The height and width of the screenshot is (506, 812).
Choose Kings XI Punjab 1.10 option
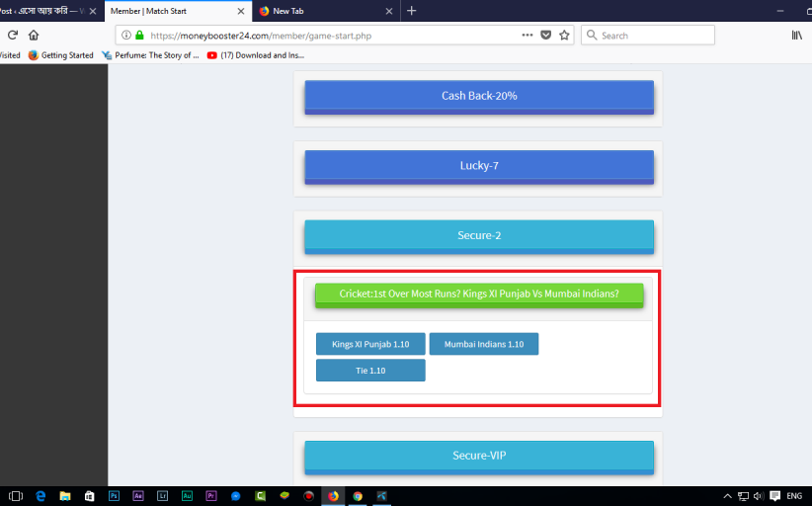tap(370, 344)
